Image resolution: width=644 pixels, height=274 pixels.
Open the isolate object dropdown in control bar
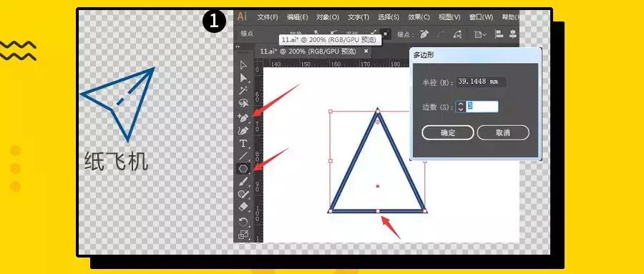pos(479,34)
